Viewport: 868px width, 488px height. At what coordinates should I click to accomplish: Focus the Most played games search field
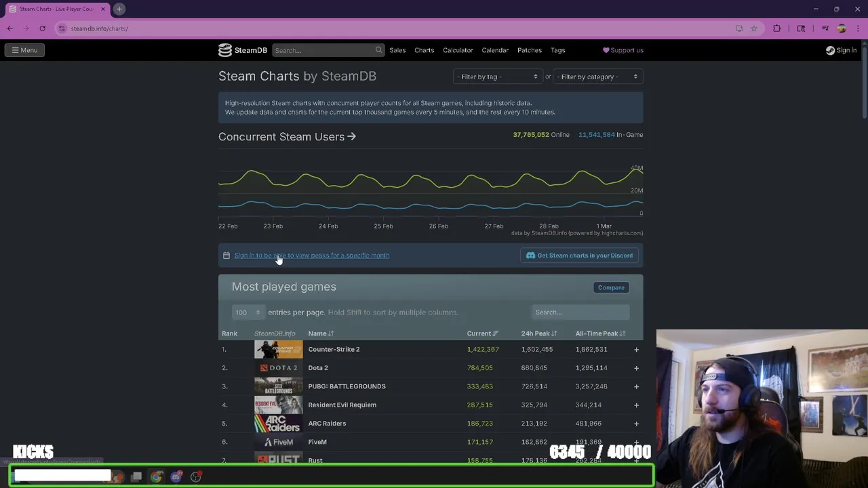click(580, 312)
